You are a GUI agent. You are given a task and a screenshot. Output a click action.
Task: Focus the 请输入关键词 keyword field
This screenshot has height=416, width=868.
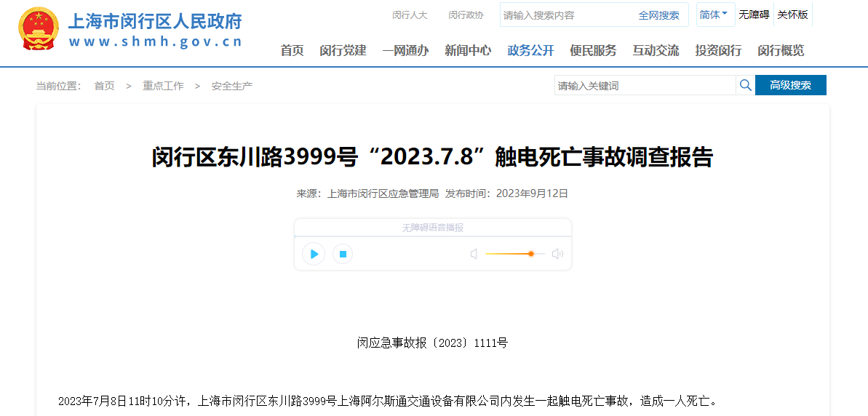645,86
